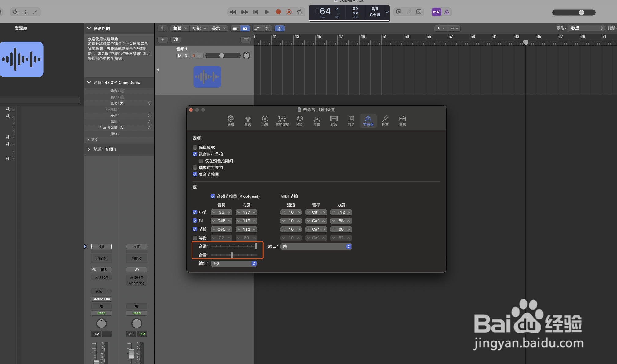
Task: Click the blue audio waveform region thumbnail
Action: [207, 77]
